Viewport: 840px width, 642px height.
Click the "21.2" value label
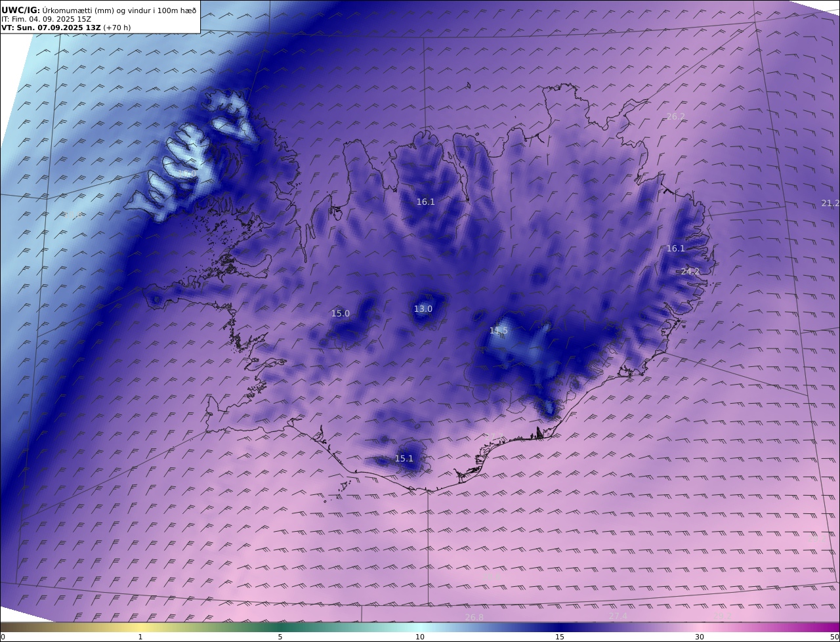pos(830,203)
